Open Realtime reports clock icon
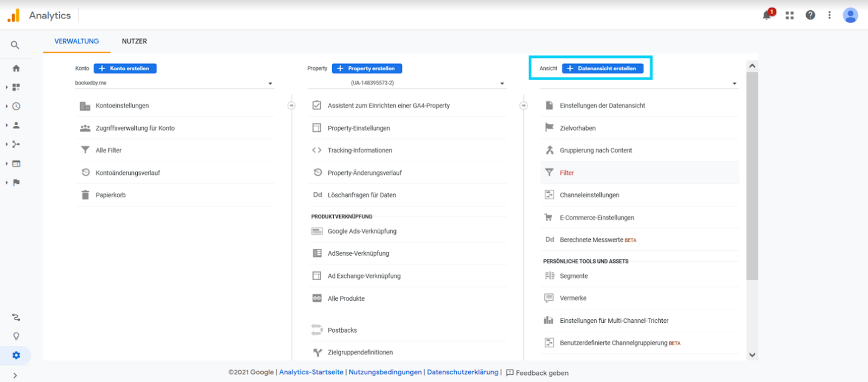 pos(16,106)
